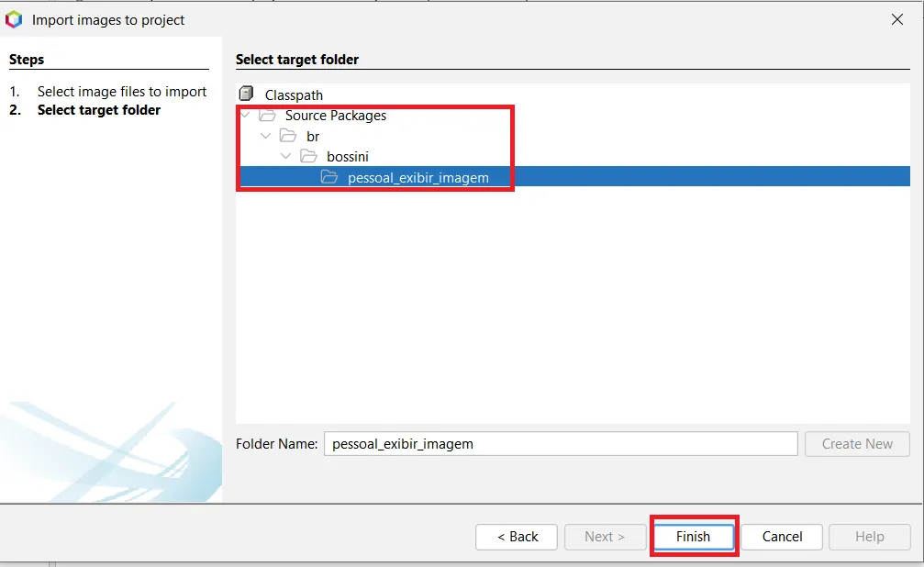Viewport: 924px width, 567px height.
Task: Collapse the Source Packages tree node
Action: coord(246,115)
